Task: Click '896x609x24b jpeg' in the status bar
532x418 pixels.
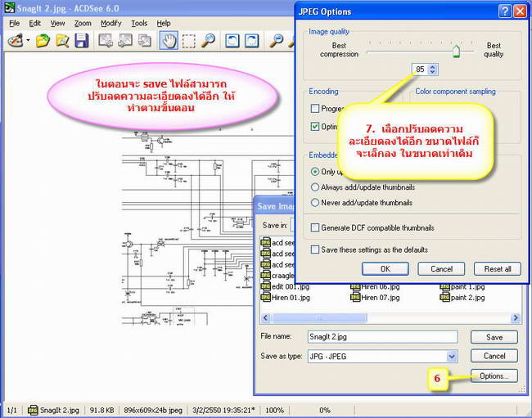Action: point(153,410)
